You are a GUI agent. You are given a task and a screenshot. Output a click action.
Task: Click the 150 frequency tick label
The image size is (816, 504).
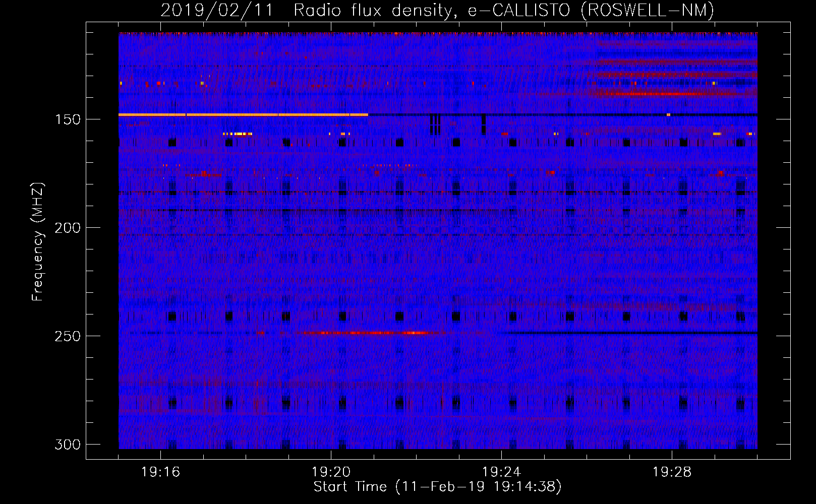click(68, 119)
